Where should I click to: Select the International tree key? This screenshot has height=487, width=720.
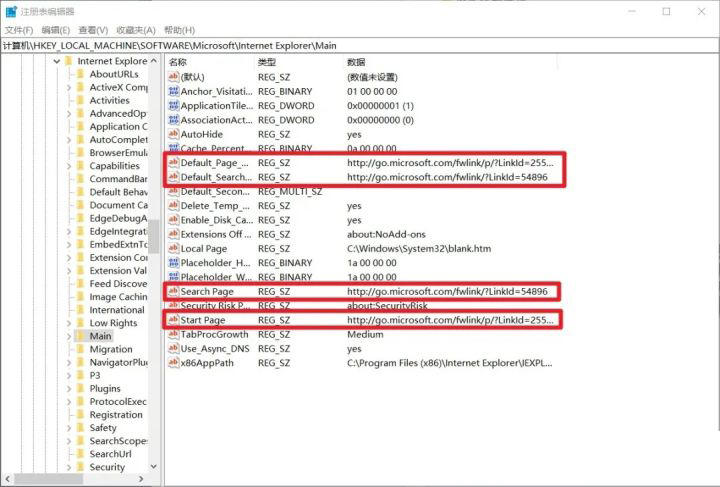coord(117,310)
